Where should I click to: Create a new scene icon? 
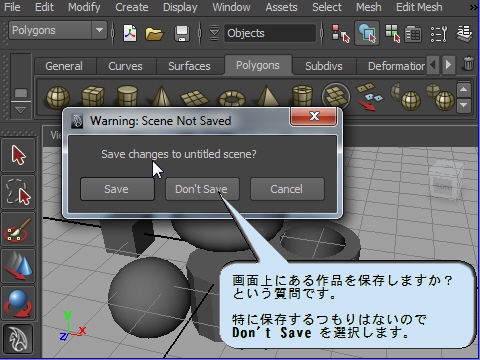[x=130, y=33]
